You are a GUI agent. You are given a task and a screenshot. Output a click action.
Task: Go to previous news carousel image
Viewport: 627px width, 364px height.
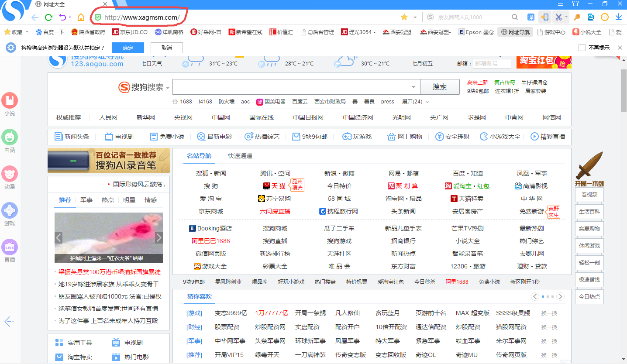click(x=59, y=237)
